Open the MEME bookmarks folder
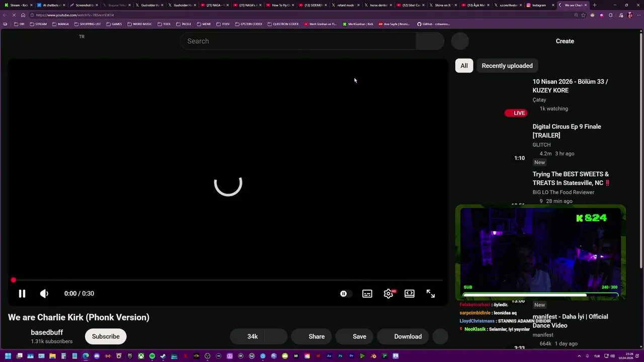This screenshot has height=362, width=644. click(204, 24)
